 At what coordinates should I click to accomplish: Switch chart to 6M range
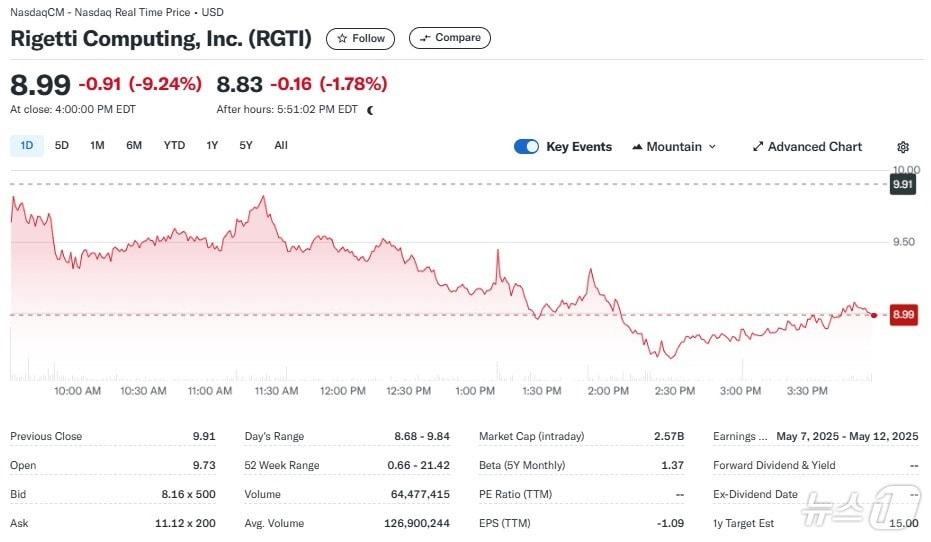(134, 145)
